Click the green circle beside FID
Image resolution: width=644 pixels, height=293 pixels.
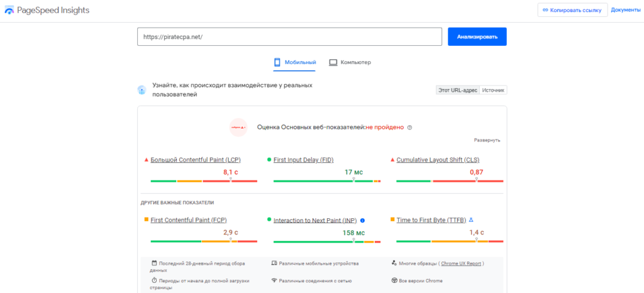tap(269, 160)
